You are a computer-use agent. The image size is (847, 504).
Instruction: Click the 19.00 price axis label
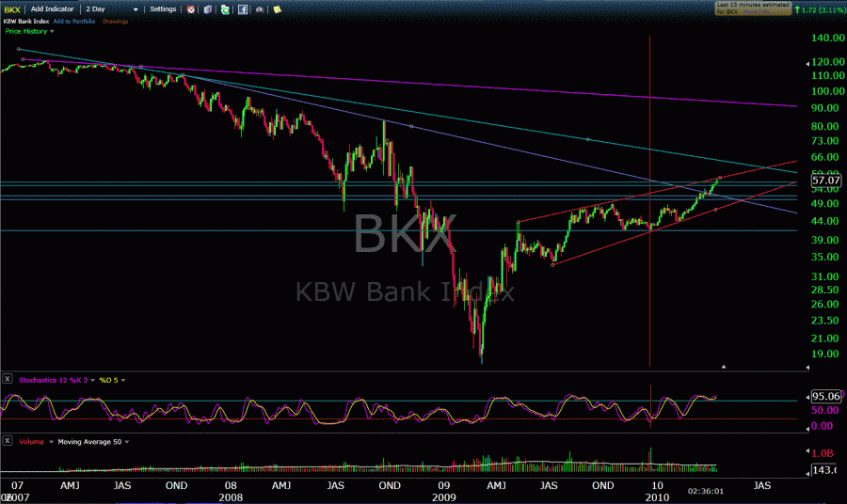point(824,354)
